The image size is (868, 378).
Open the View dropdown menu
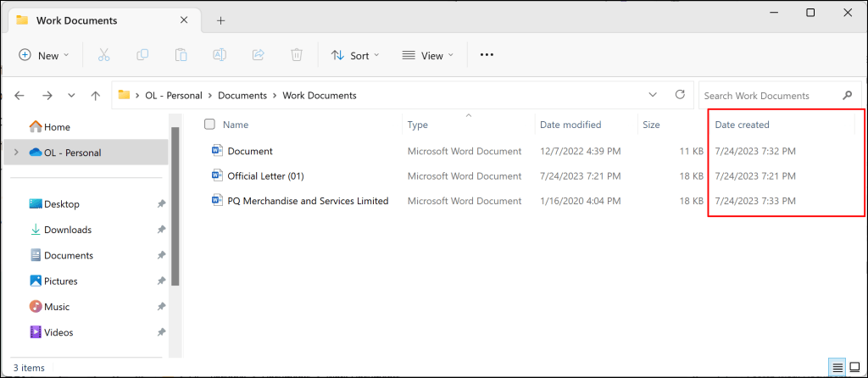pos(428,55)
